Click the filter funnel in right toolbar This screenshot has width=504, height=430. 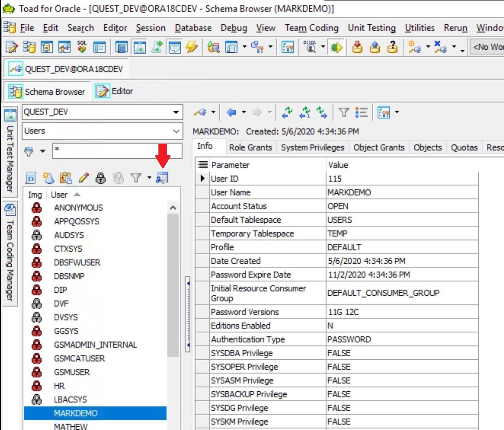344,112
